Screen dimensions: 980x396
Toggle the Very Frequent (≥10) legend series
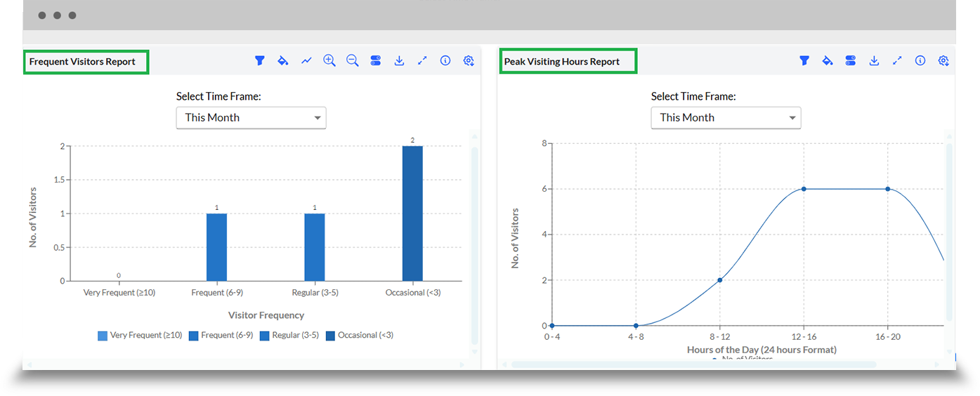click(x=140, y=336)
